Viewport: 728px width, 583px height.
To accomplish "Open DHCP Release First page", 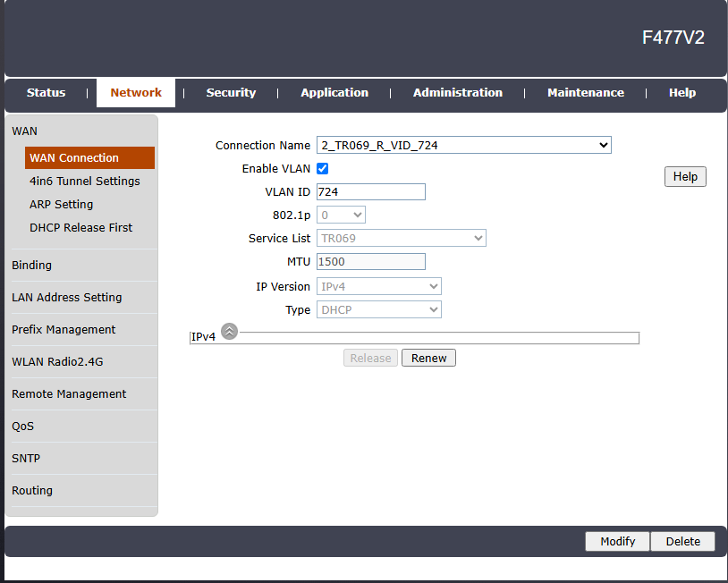I will [x=80, y=227].
